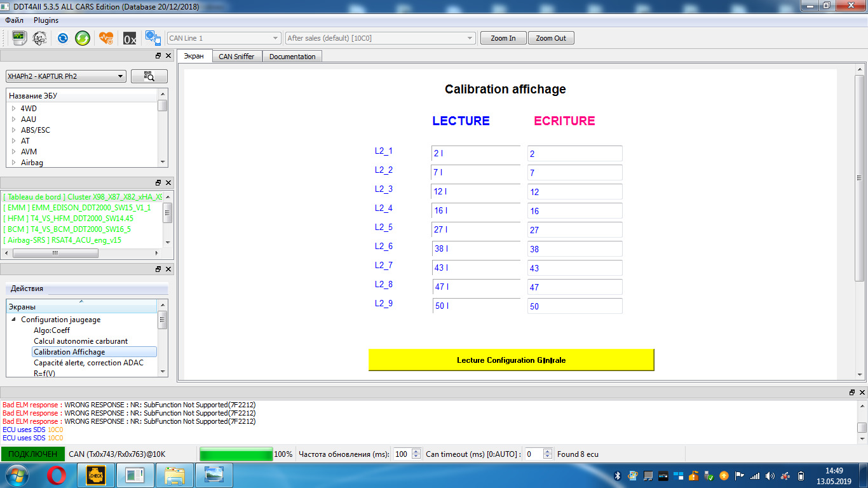
Task: Expand the 4WD tree node
Action: (x=13, y=109)
